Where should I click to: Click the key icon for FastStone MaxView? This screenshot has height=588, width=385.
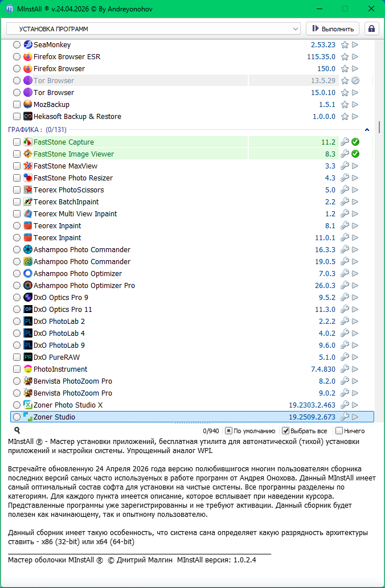[345, 166]
